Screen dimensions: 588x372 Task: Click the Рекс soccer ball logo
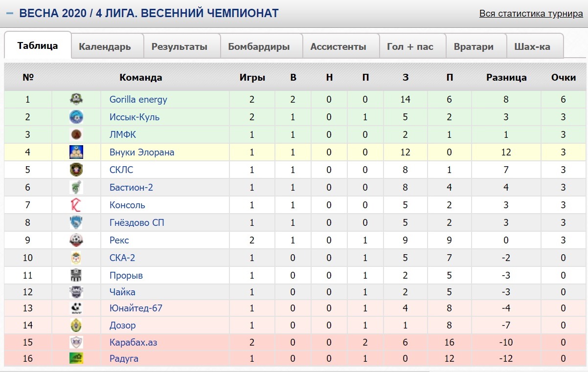pos(76,240)
